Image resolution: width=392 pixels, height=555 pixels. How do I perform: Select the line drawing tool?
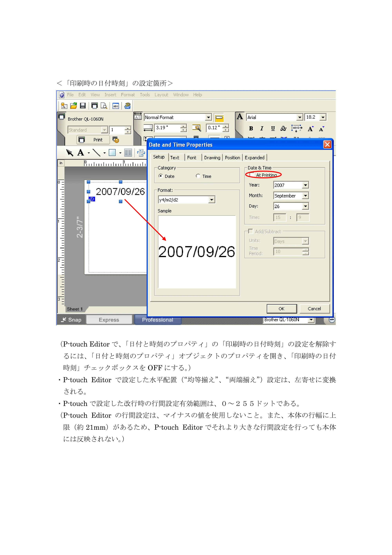point(97,153)
